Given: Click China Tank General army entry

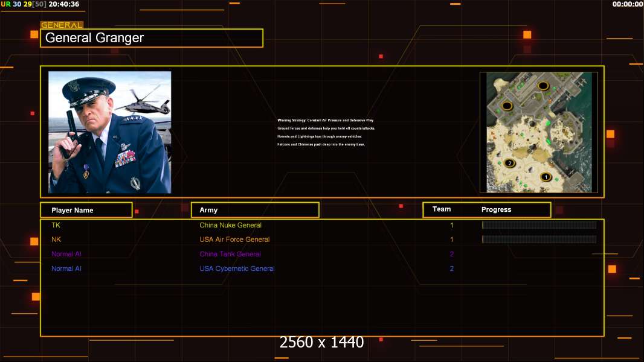Looking at the screenshot, I should (230, 254).
